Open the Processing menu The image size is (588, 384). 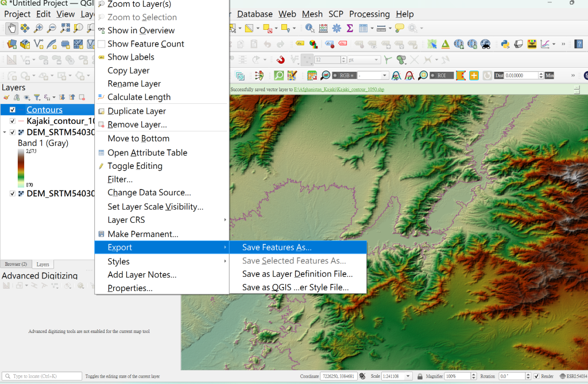pos(369,14)
